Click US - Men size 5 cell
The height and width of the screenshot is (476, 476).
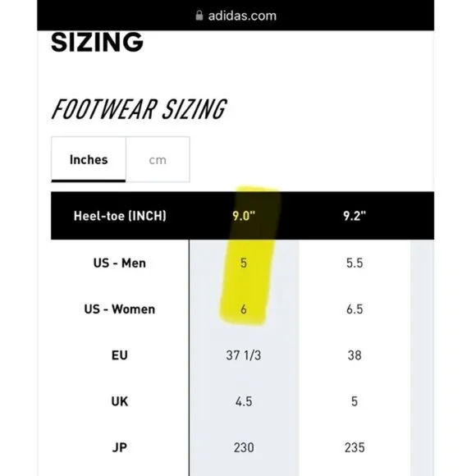(x=244, y=263)
